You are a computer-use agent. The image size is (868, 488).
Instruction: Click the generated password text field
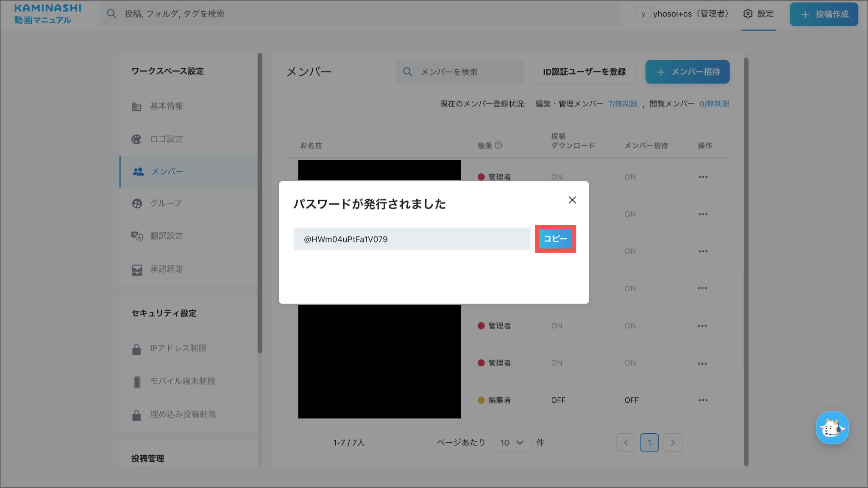coord(412,239)
